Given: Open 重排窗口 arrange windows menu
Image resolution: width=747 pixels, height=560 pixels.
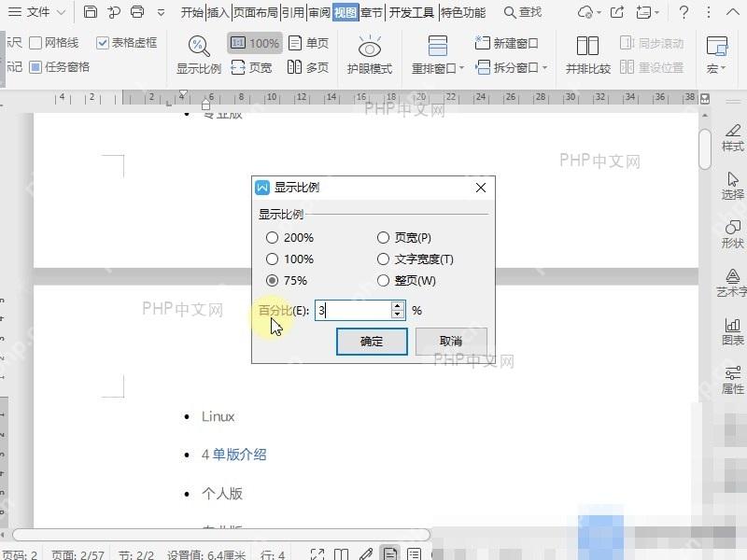Looking at the screenshot, I should (x=437, y=55).
